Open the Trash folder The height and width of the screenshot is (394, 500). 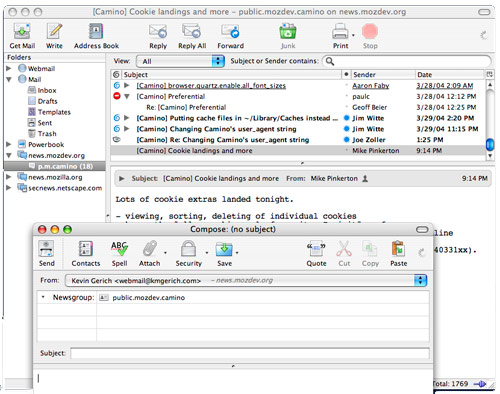click(x=42, y=134)
